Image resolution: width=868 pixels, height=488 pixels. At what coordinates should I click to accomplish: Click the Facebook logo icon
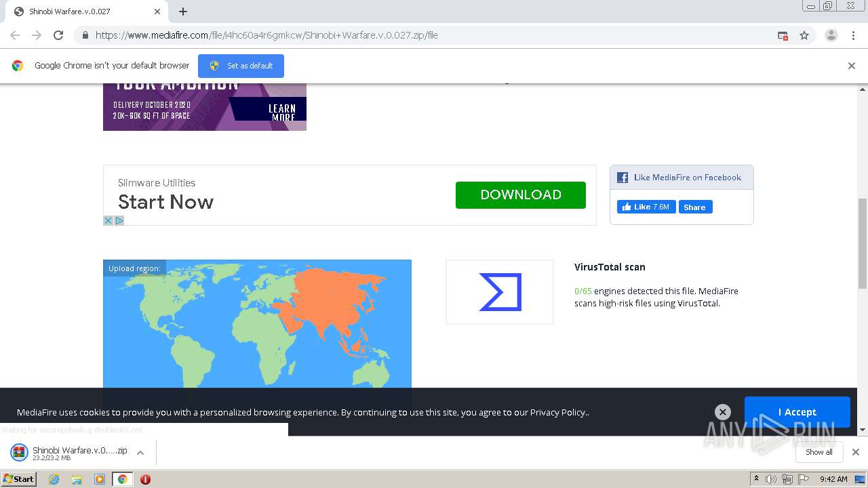623,178
